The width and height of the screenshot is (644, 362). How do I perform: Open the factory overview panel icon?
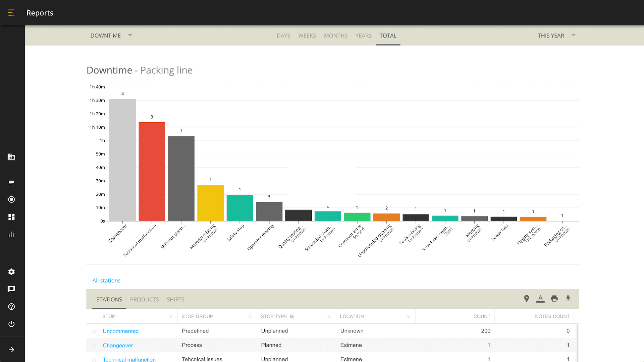tap(11, 157)
